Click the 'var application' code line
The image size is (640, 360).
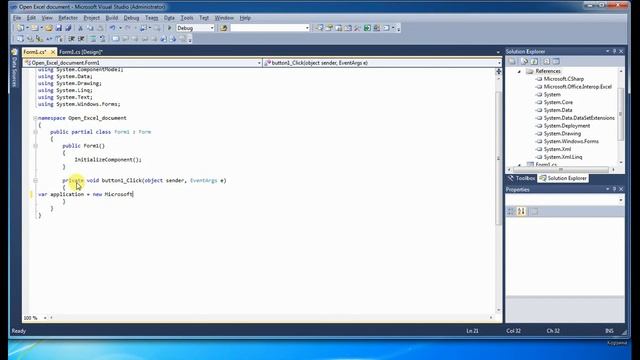coord(86,194)
